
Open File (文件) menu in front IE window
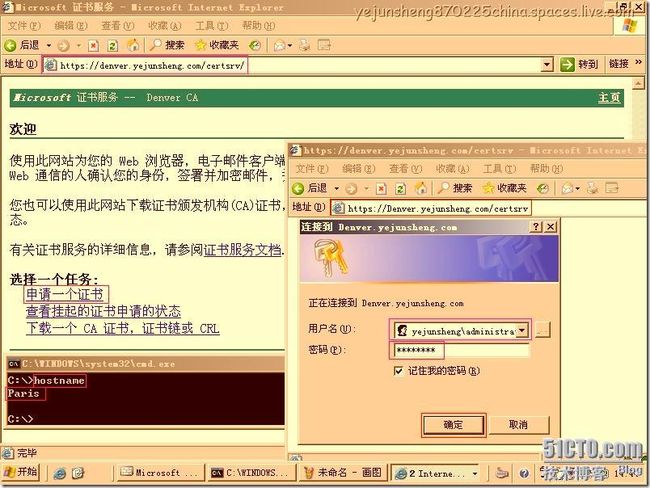click(312, 169)
